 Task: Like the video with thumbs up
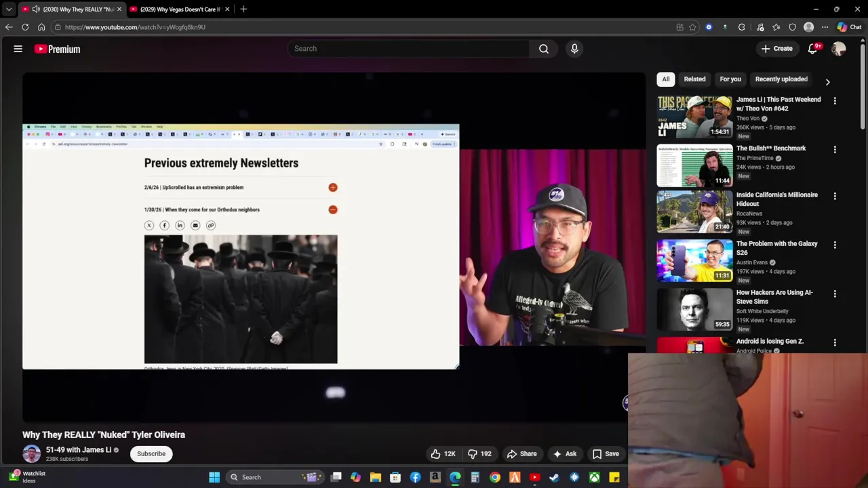coord(443,454)
